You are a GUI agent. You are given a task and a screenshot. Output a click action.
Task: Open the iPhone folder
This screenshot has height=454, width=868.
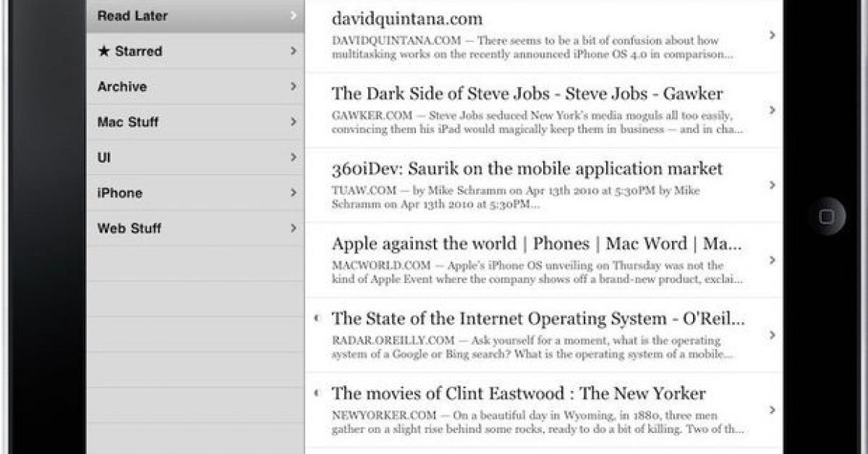195,193
